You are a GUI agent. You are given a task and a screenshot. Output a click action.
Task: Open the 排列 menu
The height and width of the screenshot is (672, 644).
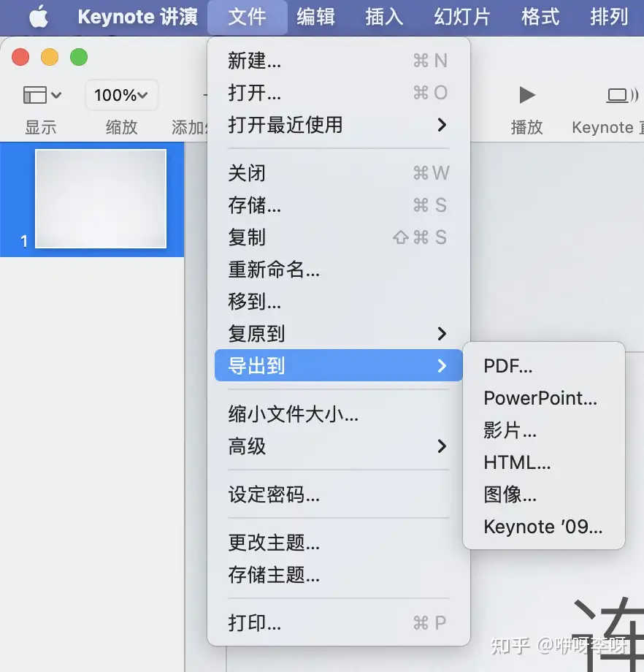tap(609, 17)
